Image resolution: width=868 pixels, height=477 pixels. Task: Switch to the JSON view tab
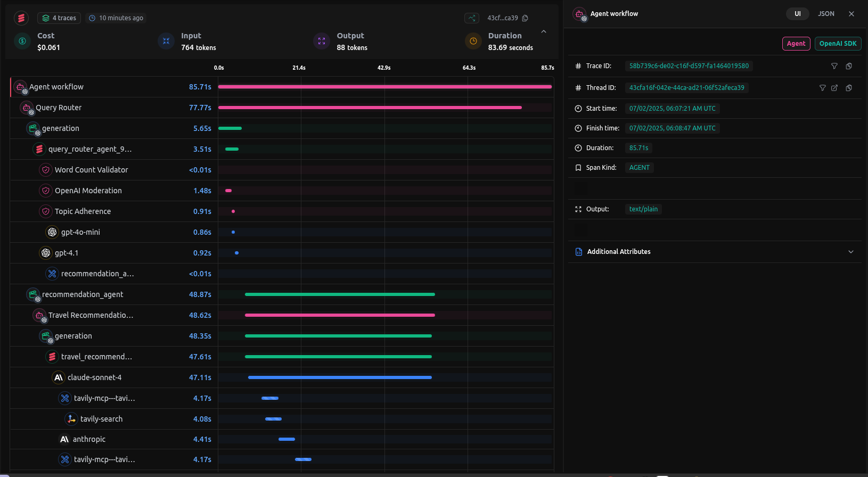tap(826, 14)
